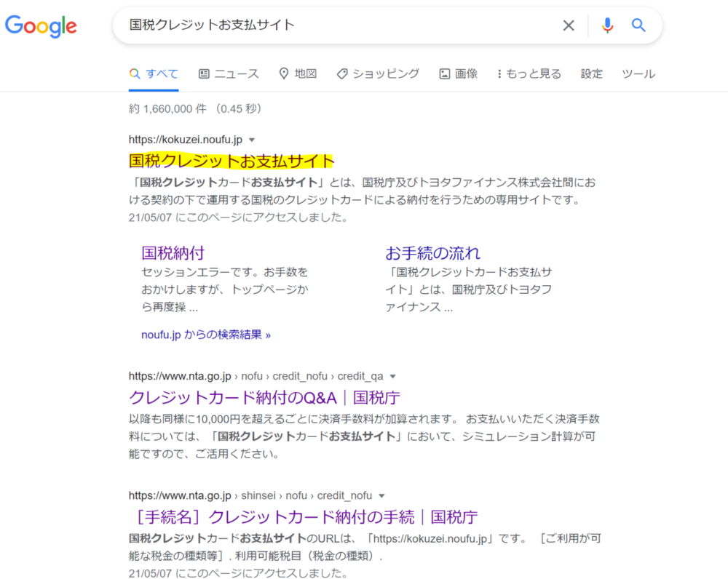Click the https://kokuzei.noufu.jp URL text

click(185, 140)
